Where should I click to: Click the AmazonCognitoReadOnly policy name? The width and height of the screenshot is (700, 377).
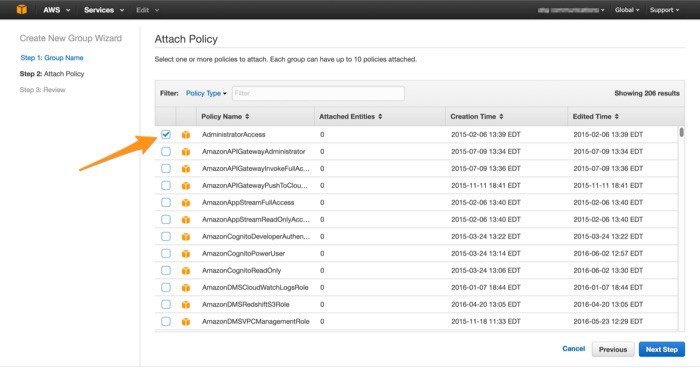click(242, 270)
